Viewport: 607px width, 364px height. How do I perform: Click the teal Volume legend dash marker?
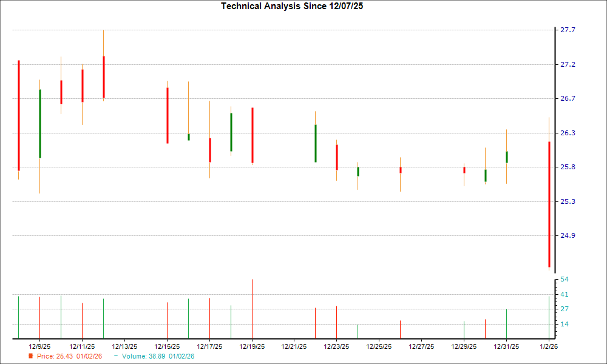tap(116, 356)
